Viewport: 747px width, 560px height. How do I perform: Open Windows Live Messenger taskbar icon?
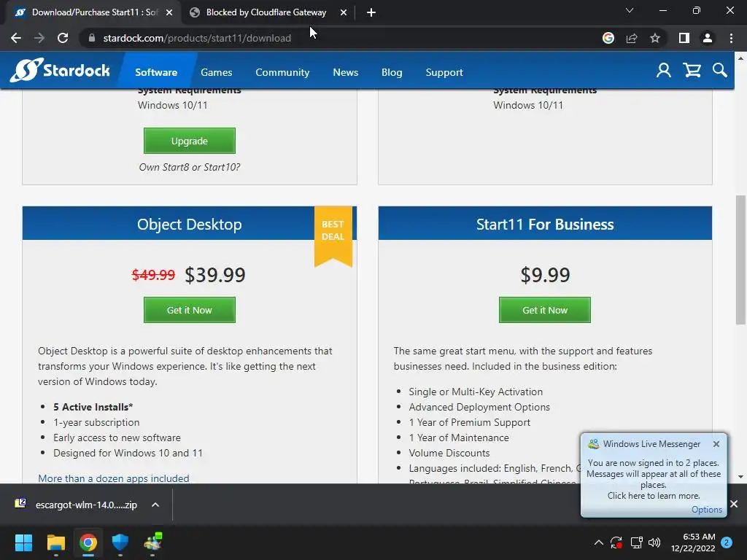tap(153, 542)
